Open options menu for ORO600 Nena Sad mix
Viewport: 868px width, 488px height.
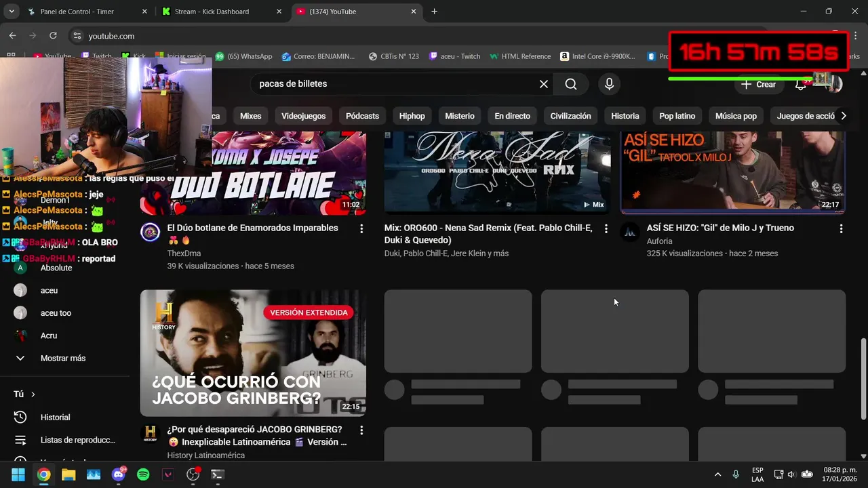pyautogui.click(x=606, y=229)
